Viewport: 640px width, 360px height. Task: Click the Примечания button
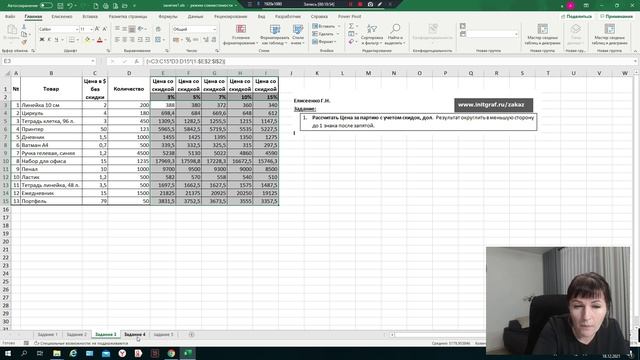click(x=616, y=16)
